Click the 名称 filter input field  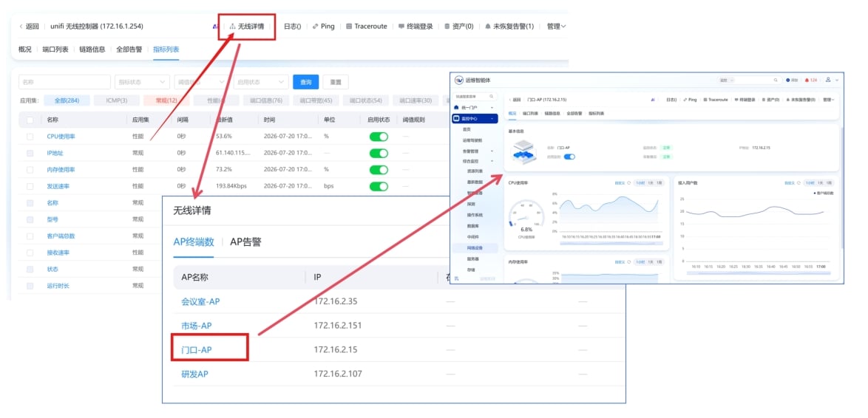pyautogui.click(x=64, y=82)
